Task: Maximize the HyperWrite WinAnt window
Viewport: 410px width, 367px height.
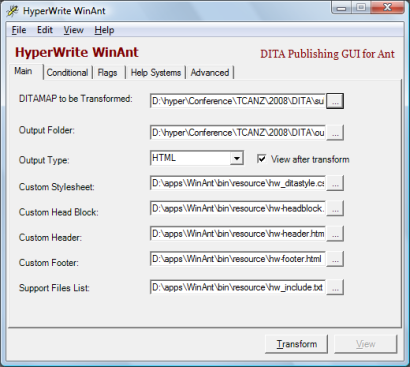Action: coord(361,8)
